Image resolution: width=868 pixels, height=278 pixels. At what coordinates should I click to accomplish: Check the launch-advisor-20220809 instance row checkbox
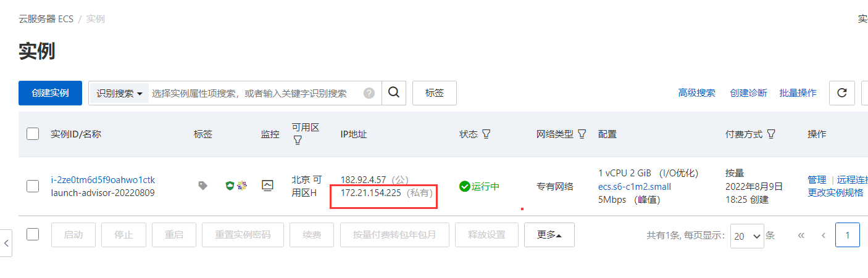coord(33,186)
